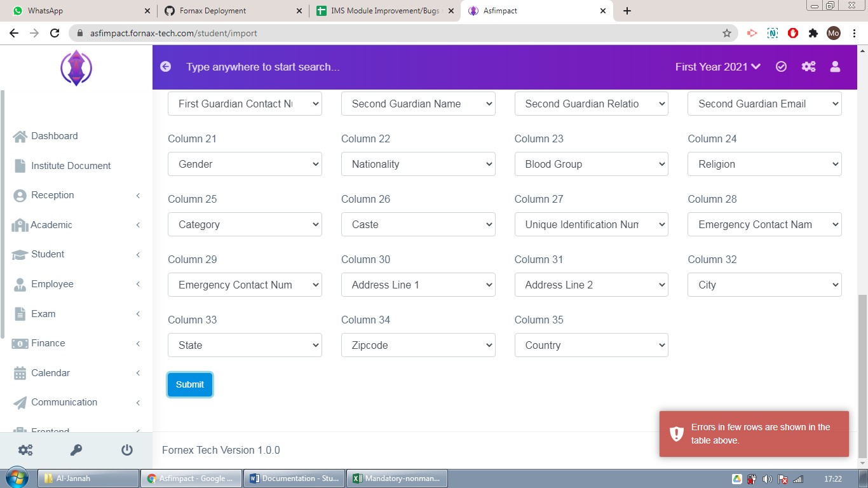This screenshot has height=488, width=868.
Task: Open the Exam menu item
Action: click(76, 314)
